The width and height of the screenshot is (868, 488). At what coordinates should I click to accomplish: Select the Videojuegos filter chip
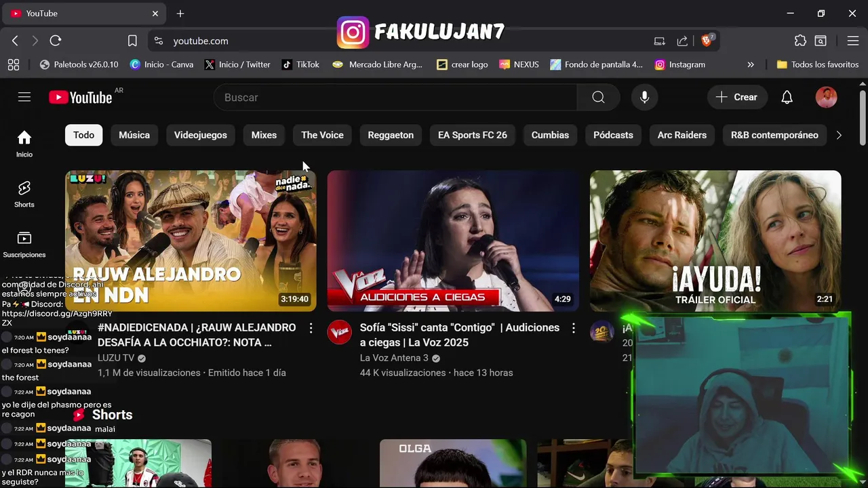pyautogui.click(x=201, y=135)
